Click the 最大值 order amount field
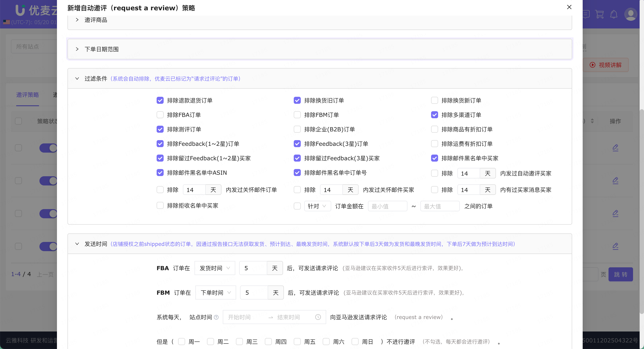Image resolution: width=644 pixels, height=349 pixels. point(440,206)
